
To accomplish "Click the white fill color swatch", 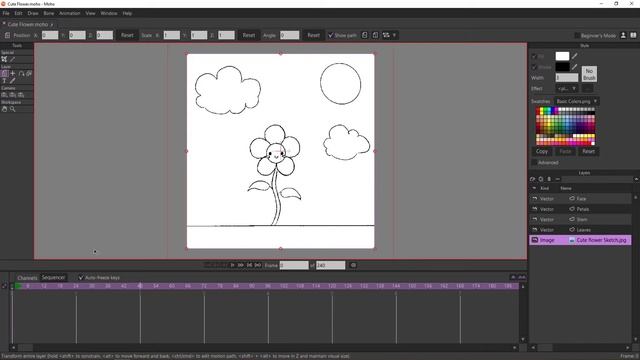I will [562, 56].
